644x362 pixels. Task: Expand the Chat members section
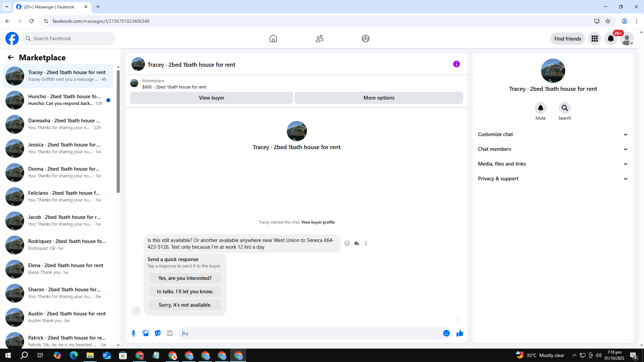pyautogui.click(x=553, y=149)
